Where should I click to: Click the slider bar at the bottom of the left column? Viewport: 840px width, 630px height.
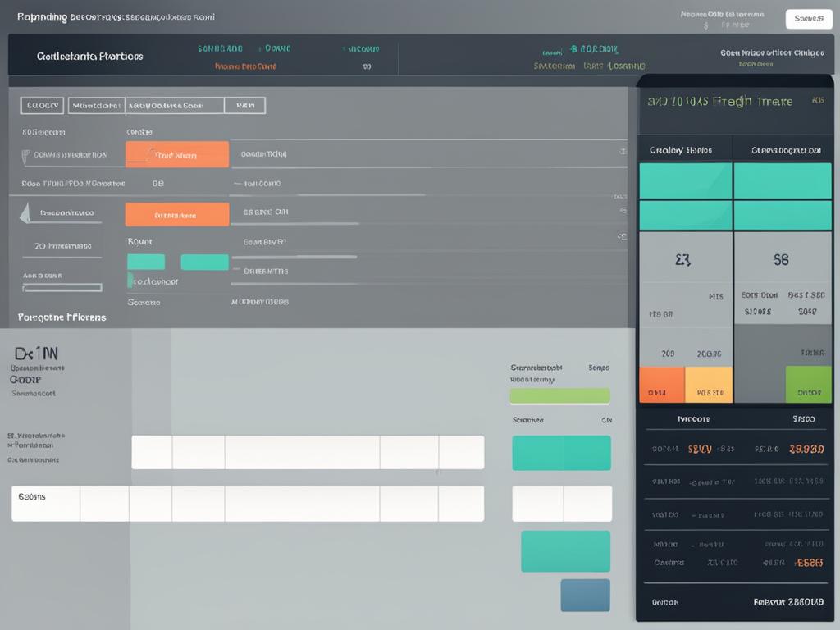pos(62,288)
